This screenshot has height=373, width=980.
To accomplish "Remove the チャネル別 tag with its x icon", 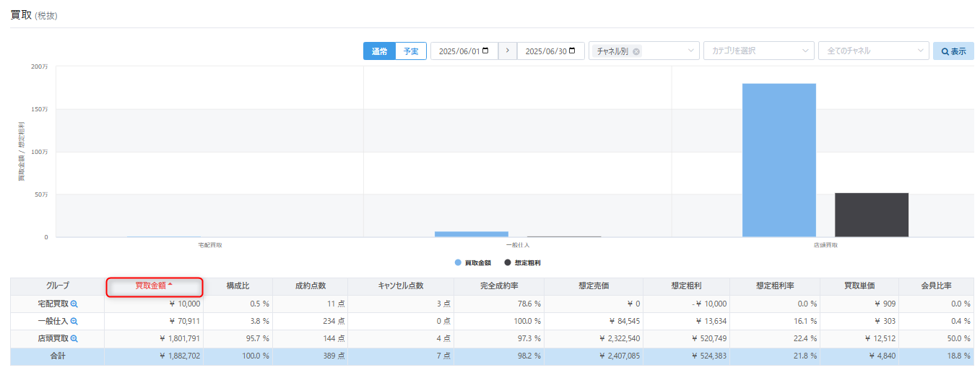I will click(636, 51).
